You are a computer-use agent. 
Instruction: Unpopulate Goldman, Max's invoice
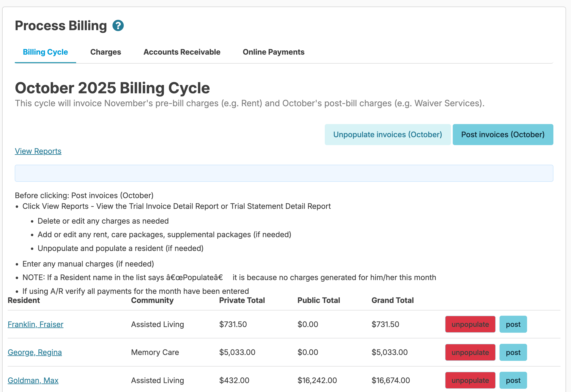click(x=470, y=380)
